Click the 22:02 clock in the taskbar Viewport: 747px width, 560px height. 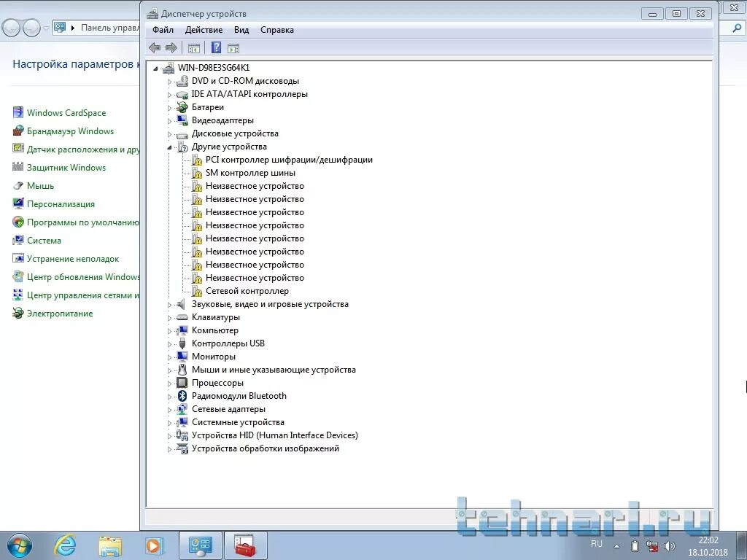coord(708,540)
